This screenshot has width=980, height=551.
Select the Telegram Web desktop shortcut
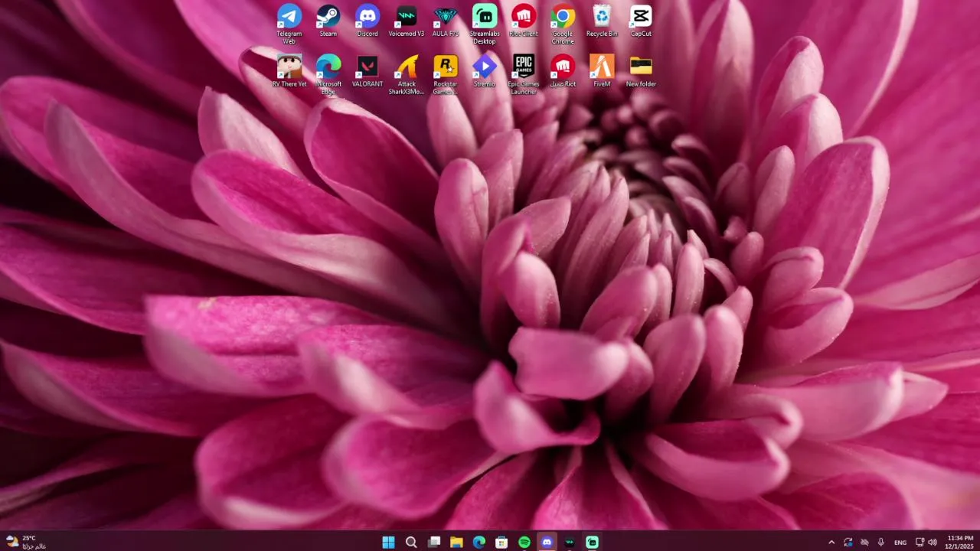click(x=289, y=23)
